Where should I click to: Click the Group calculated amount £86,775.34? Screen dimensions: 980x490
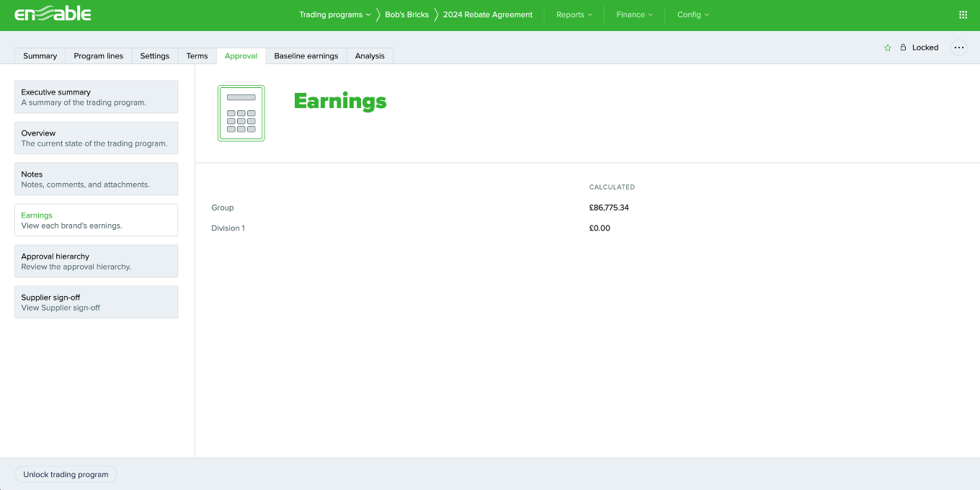(x=609, y=207)
